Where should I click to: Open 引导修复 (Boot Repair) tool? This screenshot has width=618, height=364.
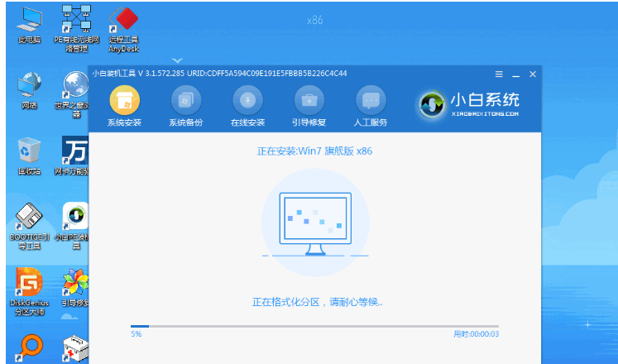(309, 100)
